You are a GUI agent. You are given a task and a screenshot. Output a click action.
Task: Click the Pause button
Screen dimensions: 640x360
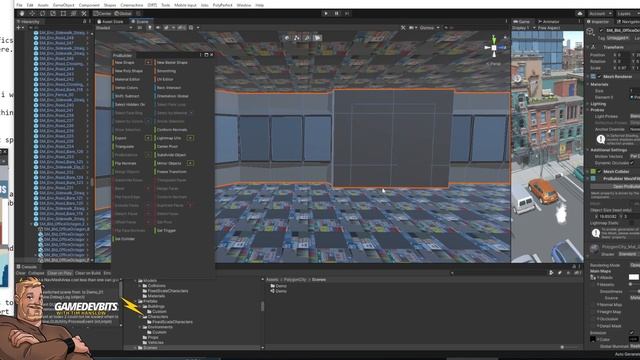(336, 13)
